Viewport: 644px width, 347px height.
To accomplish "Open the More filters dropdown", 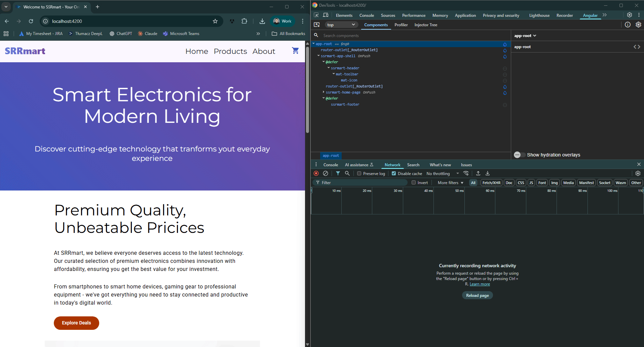I will tap(450, 183).
